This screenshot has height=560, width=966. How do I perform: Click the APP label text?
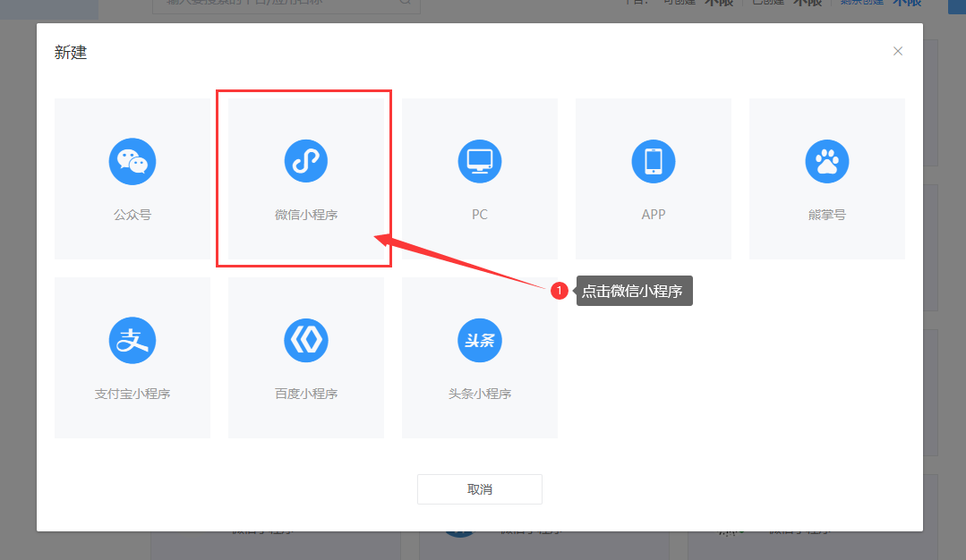[x=654, y=215]
